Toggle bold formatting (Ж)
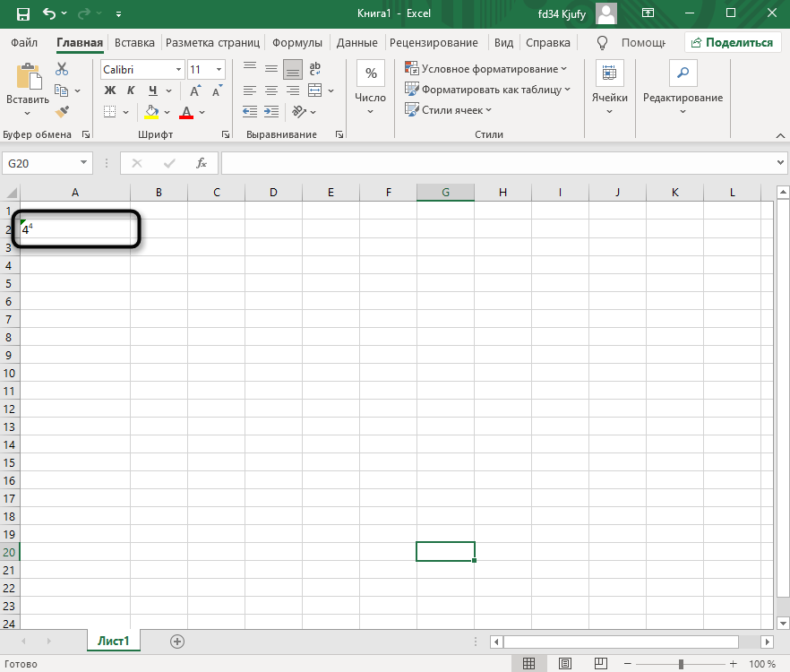The width and height of the screenshot is (790, 672). click(x=110, y=90)
